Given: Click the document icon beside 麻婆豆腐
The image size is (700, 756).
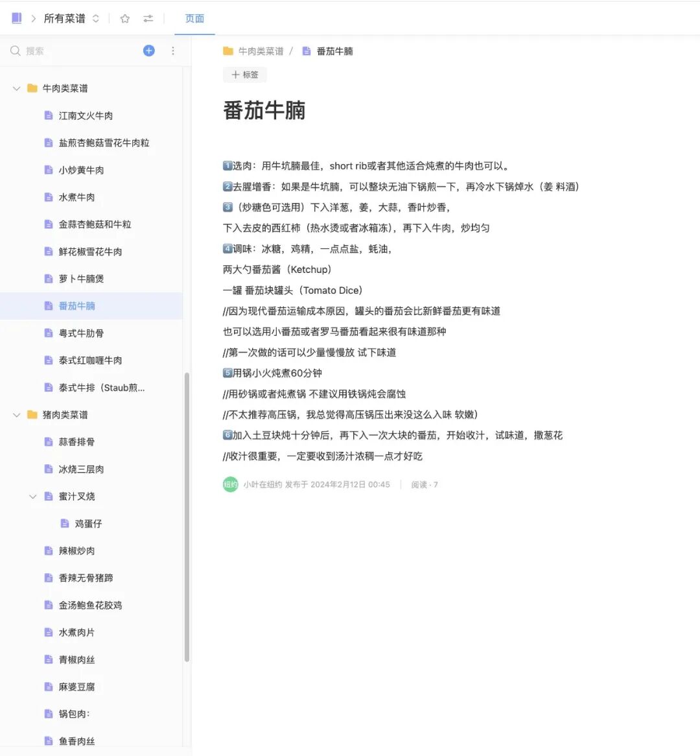Looking at the screenshot, I should point(48,686).
